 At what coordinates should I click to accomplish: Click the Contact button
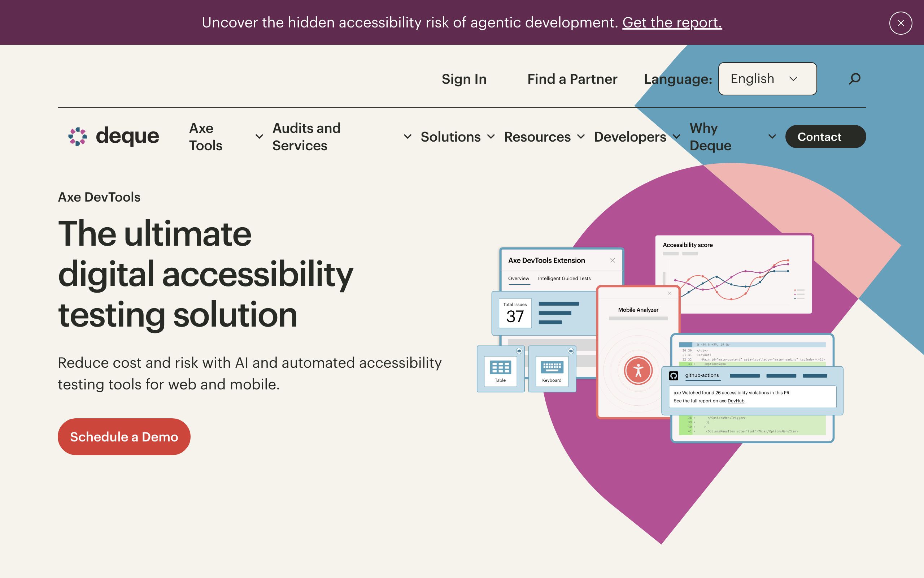(825, 137)
